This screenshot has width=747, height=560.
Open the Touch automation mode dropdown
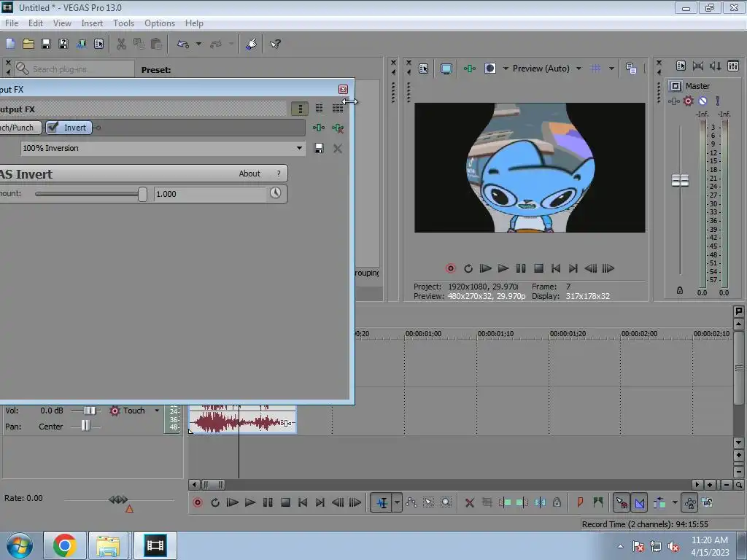[x=157, y=411]
